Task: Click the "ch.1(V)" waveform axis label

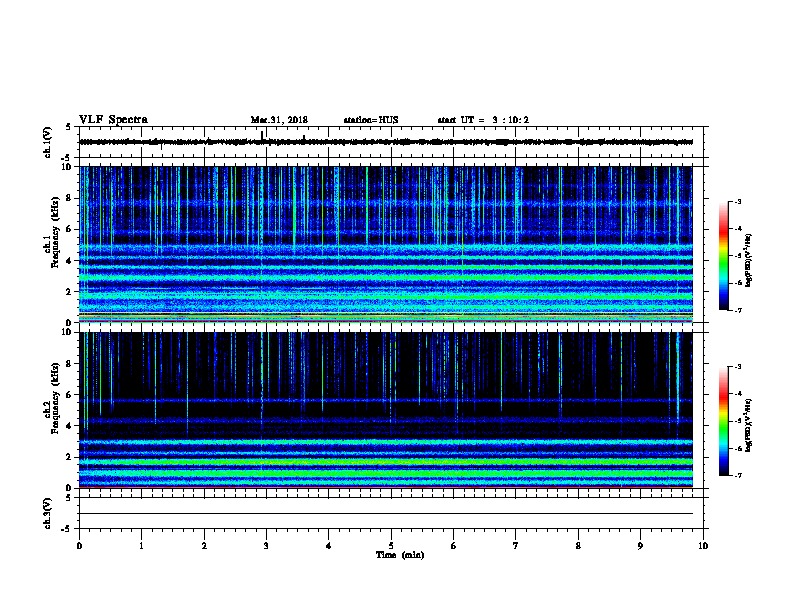Action: (47, 142)
